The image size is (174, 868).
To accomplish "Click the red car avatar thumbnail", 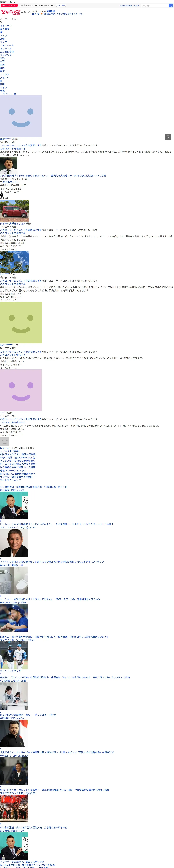I will pos(14,211).
